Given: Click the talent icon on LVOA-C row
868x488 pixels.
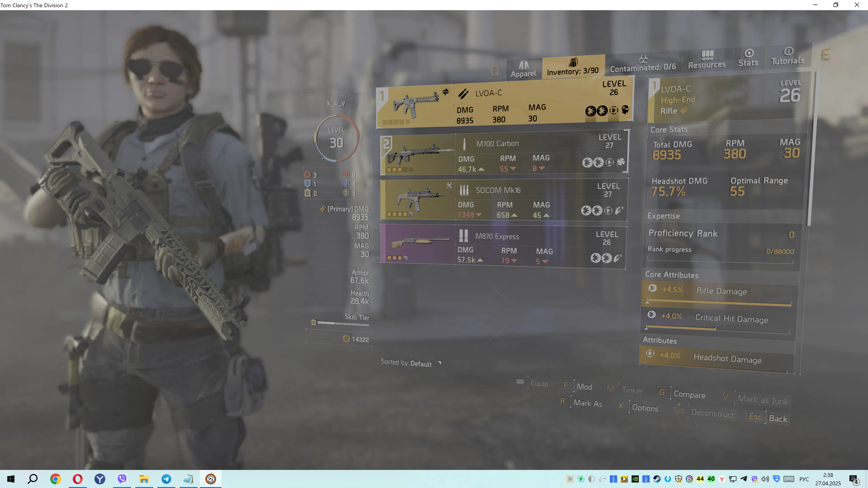Looking at the screenshot, I should point(625,110).
